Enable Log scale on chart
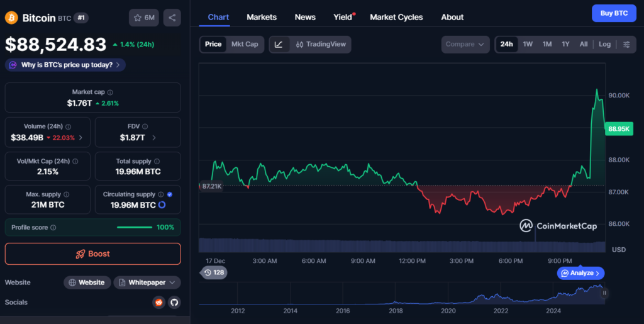 (604, 44)
